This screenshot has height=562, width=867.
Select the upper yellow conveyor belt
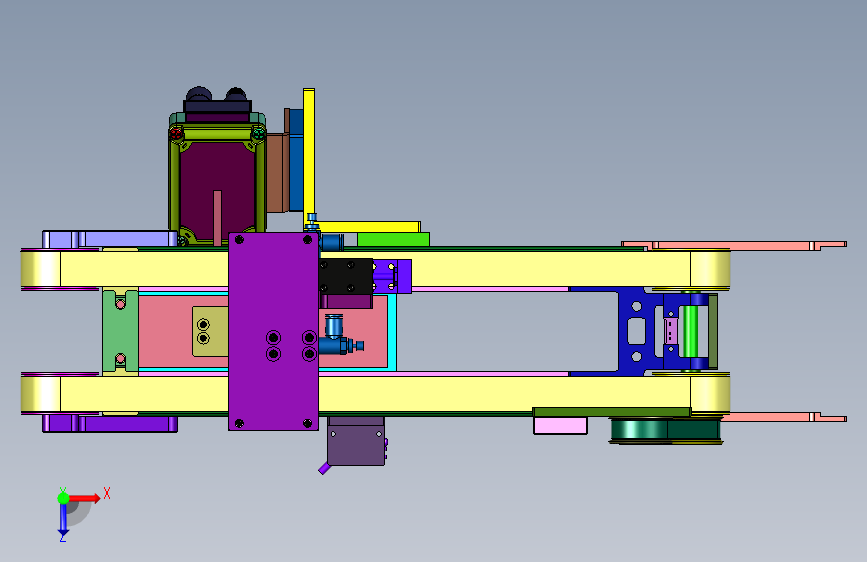375,269
